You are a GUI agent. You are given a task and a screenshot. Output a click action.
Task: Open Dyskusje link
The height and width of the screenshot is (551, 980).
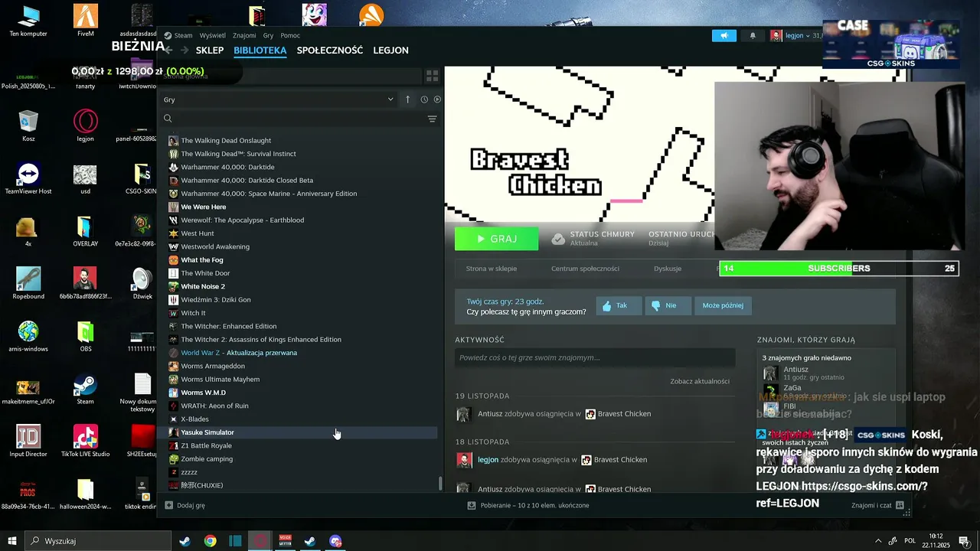coord(668,269)
